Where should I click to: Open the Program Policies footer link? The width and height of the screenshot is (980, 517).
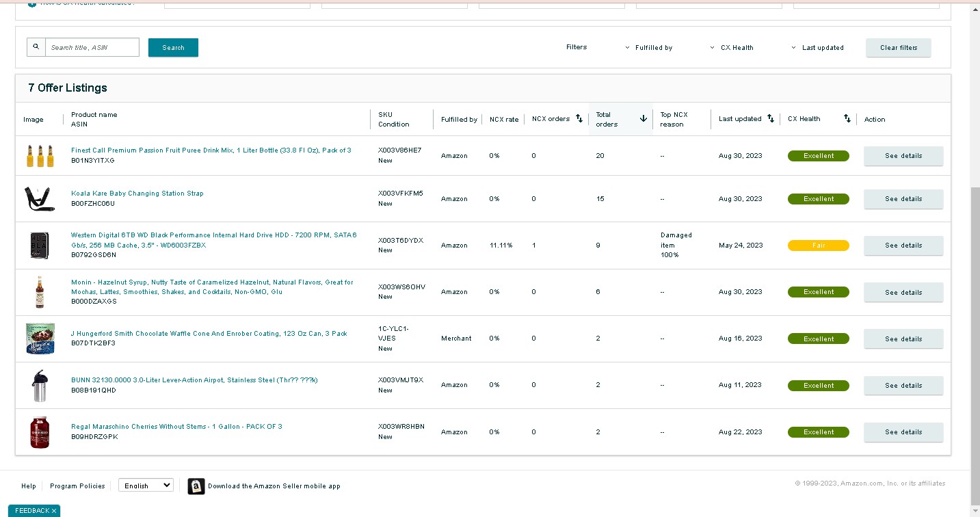click(77, 486)
